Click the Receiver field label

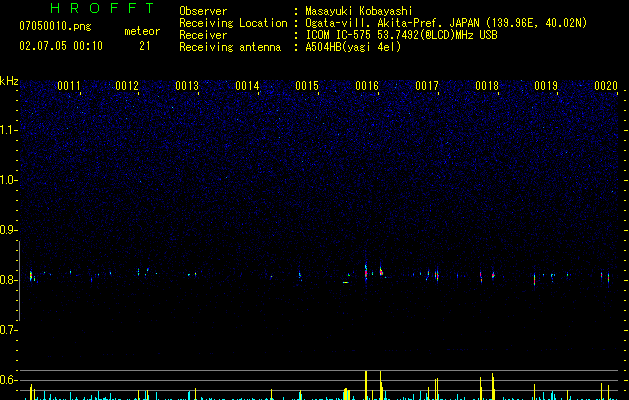coord(203,35)
